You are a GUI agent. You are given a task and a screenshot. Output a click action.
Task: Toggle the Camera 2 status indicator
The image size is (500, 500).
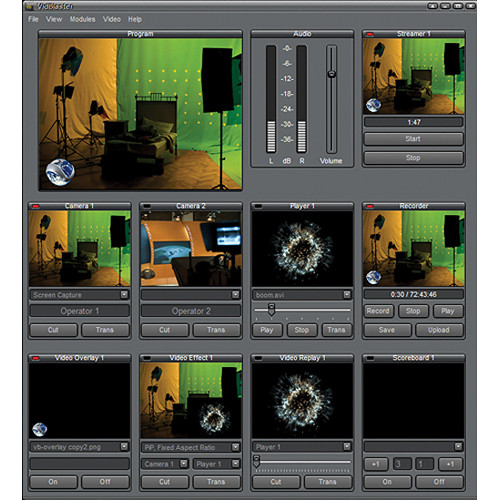coord(147,206)
